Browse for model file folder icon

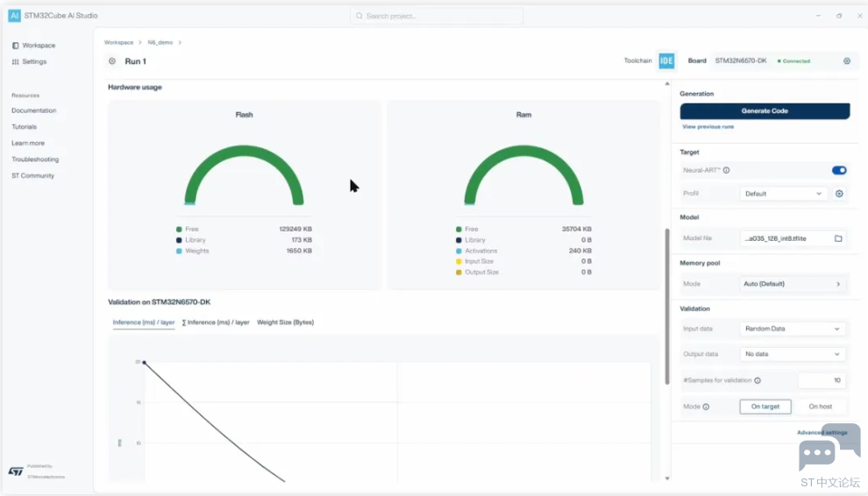(x=839, y=238)
